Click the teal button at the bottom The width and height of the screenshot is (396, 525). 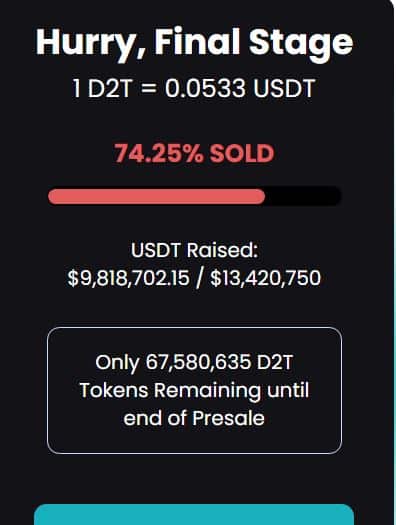pos(194,515)
